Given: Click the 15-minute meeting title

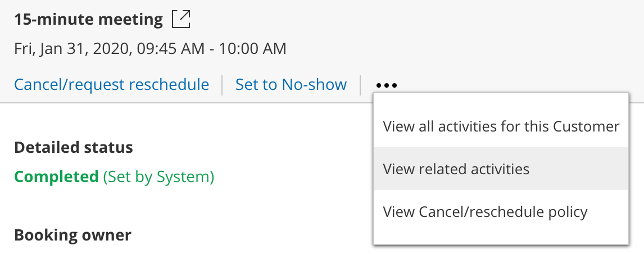Looking at the screenshot, I should tap(88, 20).
